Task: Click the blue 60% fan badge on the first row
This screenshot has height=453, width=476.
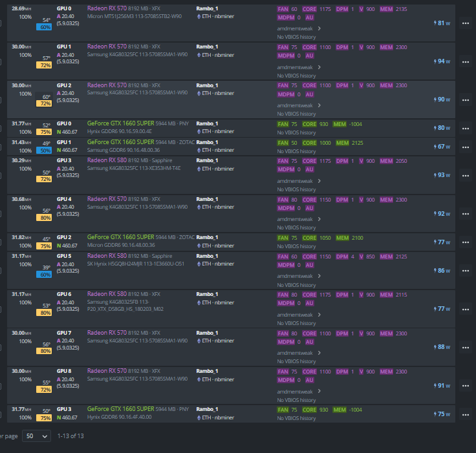Action: tap(45, 27)
